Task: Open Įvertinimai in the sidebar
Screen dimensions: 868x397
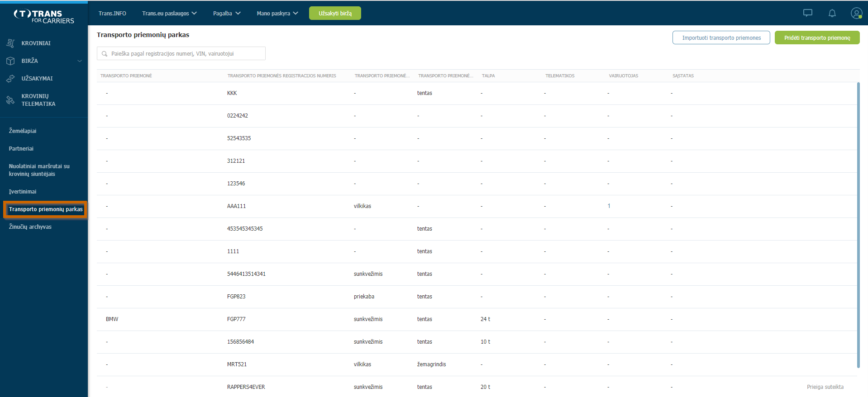Action: (x=23, y=192)
